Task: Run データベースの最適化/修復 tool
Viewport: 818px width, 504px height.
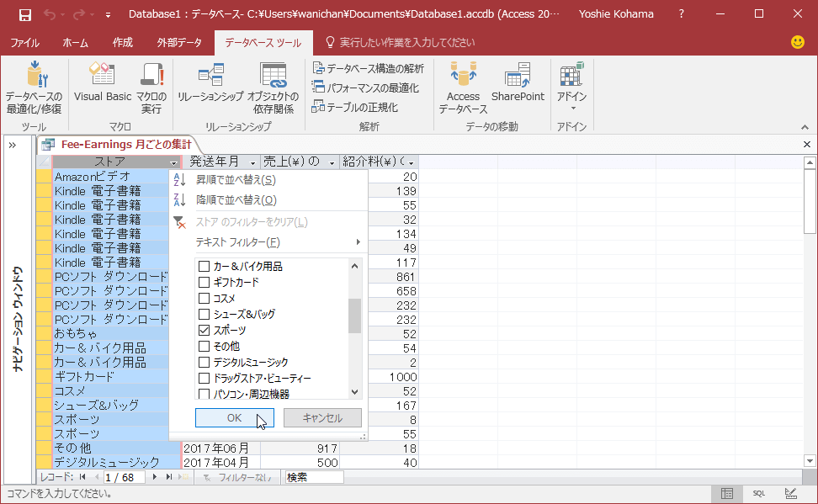Action: pos(34,88)
